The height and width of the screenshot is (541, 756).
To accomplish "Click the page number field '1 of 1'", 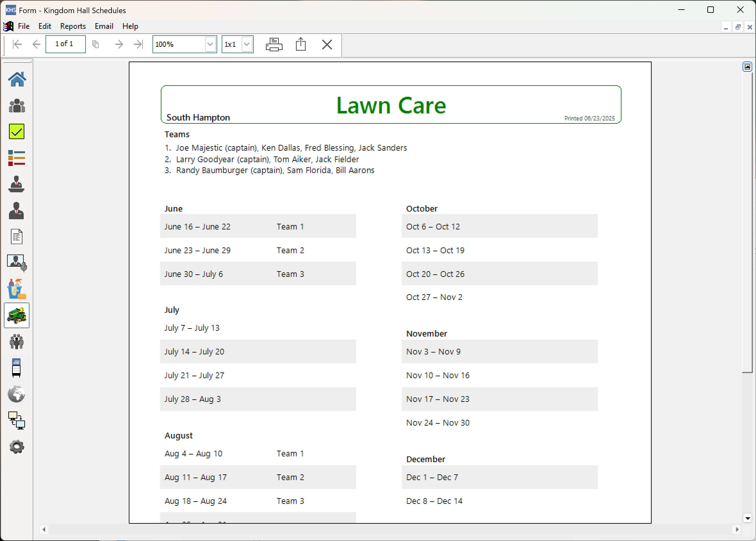I will click(x=65, y=44).
